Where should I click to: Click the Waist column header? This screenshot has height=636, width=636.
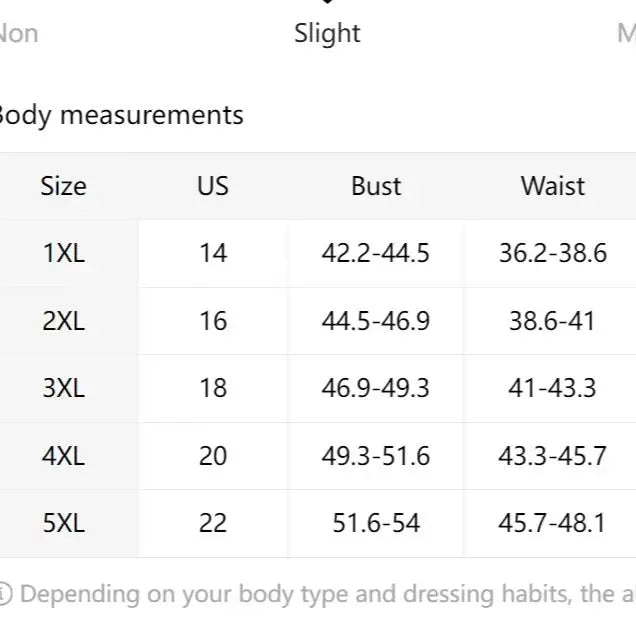(x=552, y=186)
